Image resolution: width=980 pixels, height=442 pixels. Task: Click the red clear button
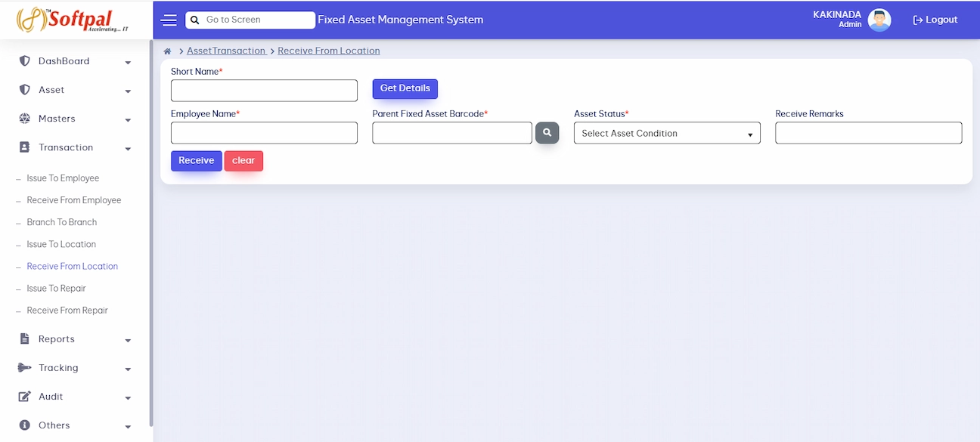click(x=243, y=161)
